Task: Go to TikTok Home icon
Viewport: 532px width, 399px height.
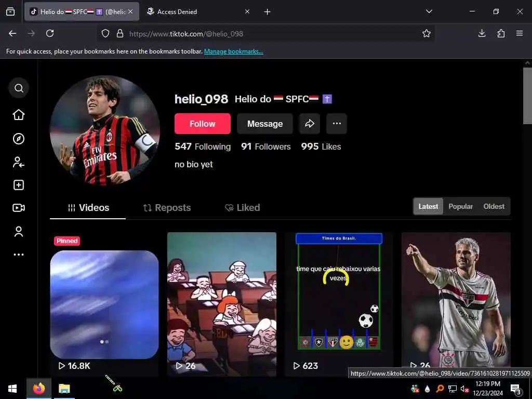Action: pyautogui.click(x=19, y=115)
